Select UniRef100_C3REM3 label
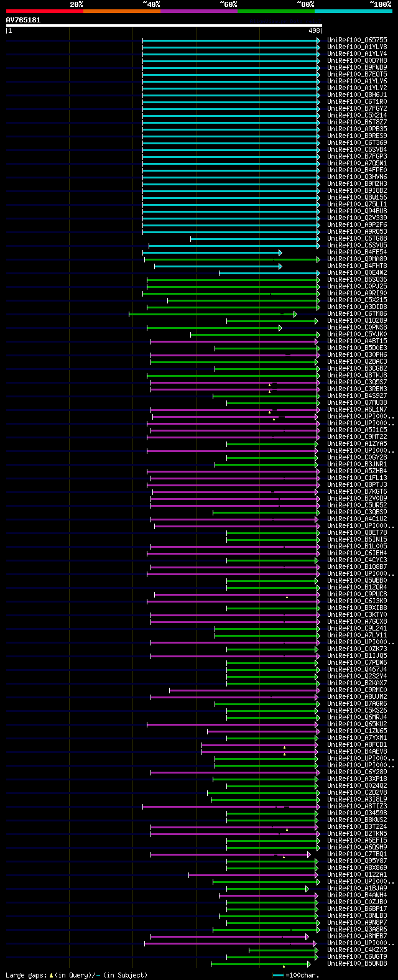The width and height of the screenshot is (398, 980). pos(358,389)
